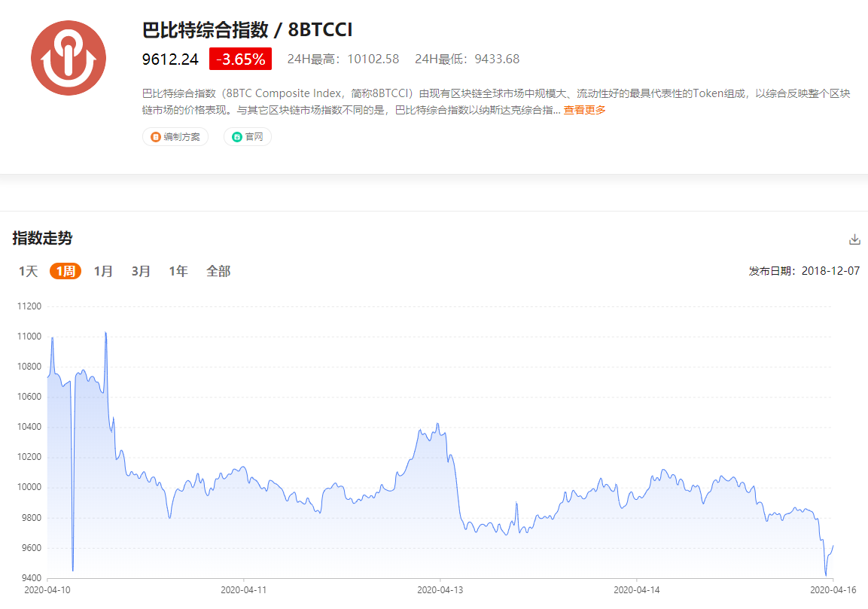Image resolution: width=868 pixels, height=609 pixels.
Task: Click y-axis label 10800
Action: [x=29, y=367]
